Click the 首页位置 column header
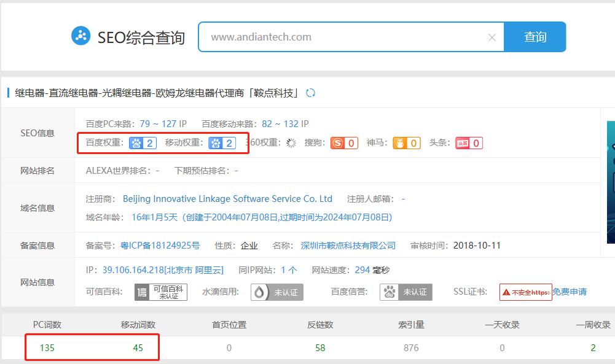Image resolution: width=615 pixels, height=364 pixels. pos(229,325)
